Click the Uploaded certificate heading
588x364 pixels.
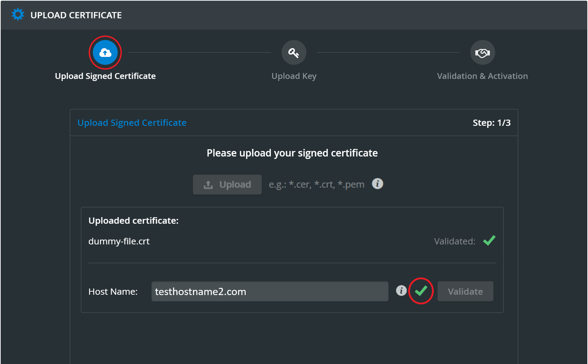134,221
